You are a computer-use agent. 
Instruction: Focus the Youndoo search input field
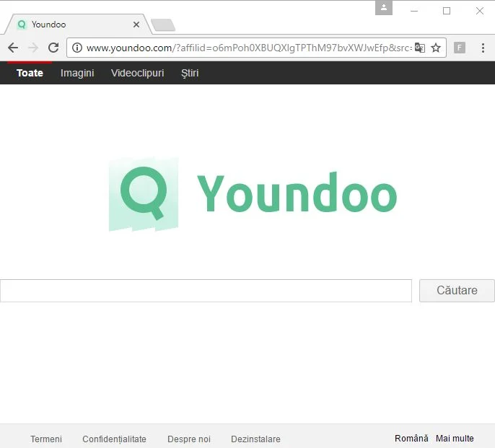[206, 291]
